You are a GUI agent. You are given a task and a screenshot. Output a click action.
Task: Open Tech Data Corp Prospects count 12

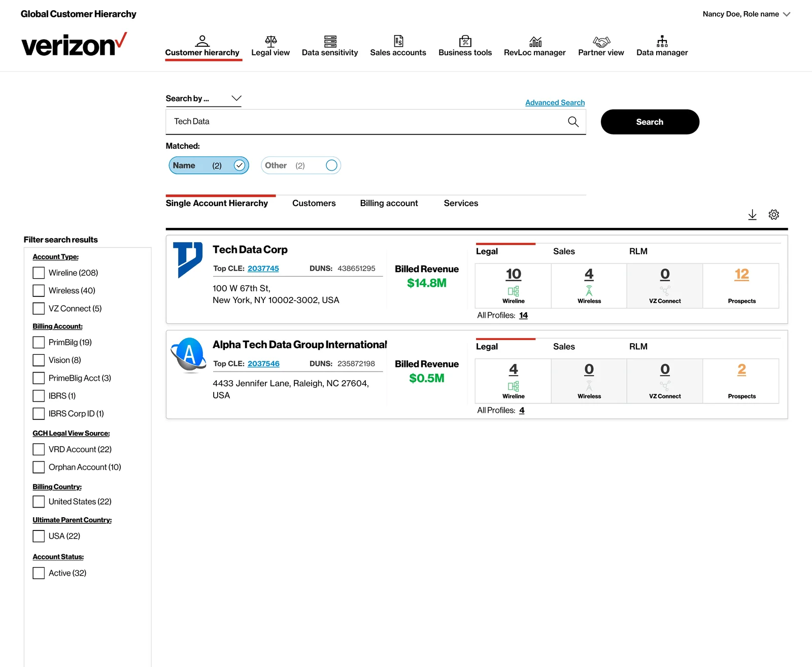tap(741, 275)
